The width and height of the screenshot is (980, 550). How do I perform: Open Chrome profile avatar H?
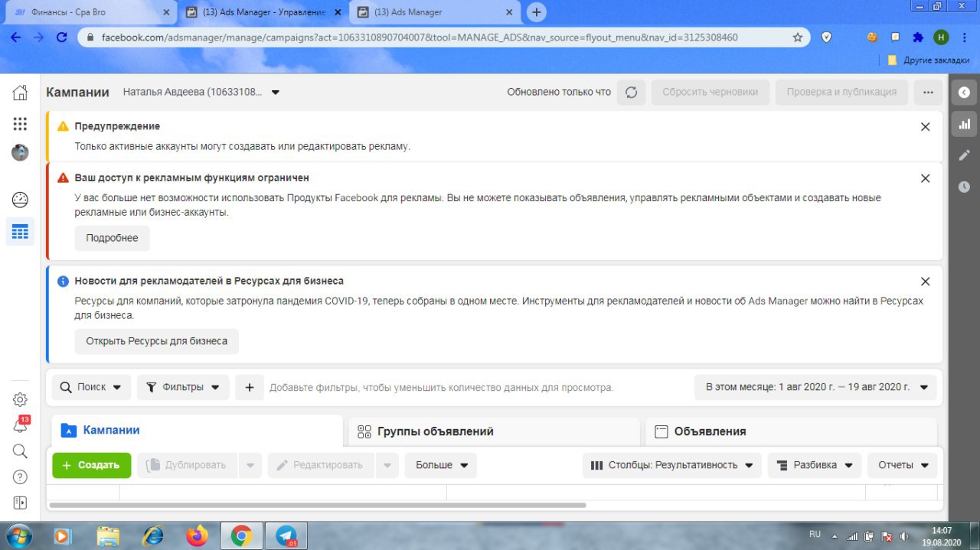[941, 37]
